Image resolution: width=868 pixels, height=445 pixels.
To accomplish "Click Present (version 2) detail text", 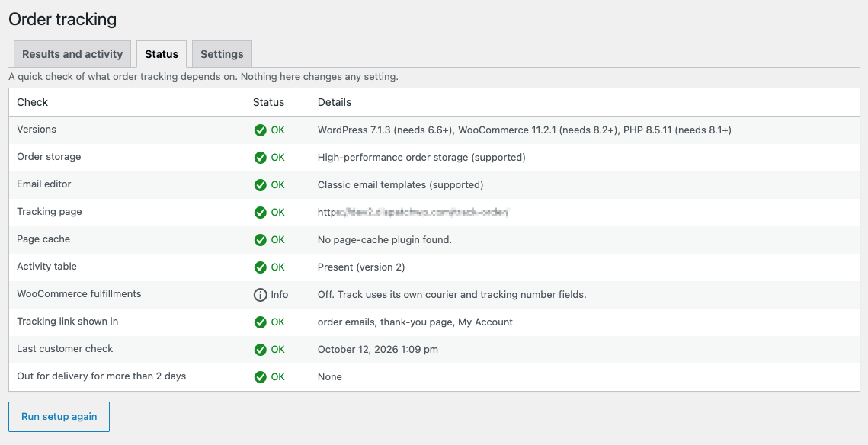I will (361, 267).
